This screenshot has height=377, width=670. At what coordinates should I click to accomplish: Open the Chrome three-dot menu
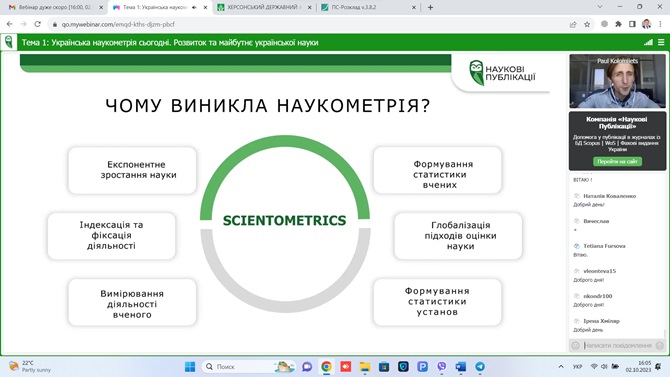(661, 24)
